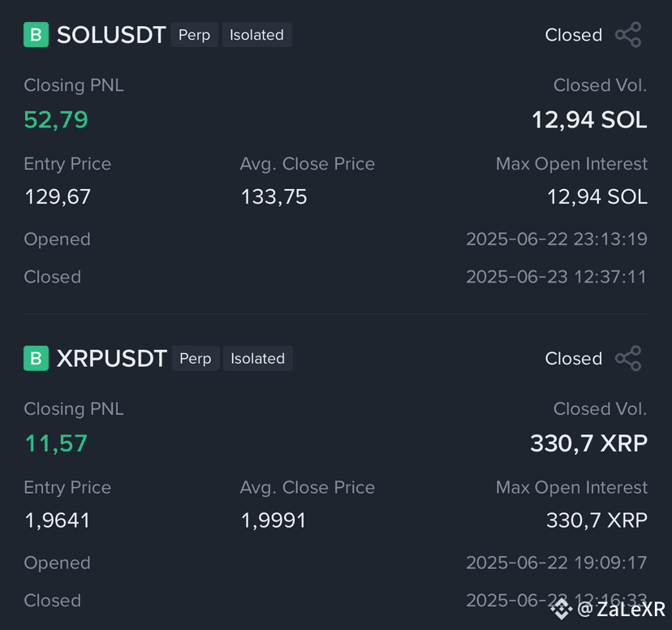
Task: Tap the Closed status on XRPUSDT
Action: click(574, 359)
